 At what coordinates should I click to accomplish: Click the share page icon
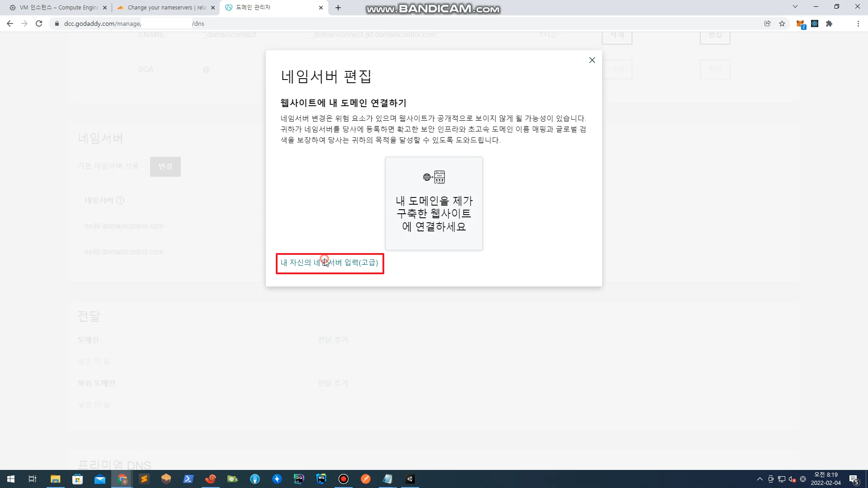[x=767, y=23]
